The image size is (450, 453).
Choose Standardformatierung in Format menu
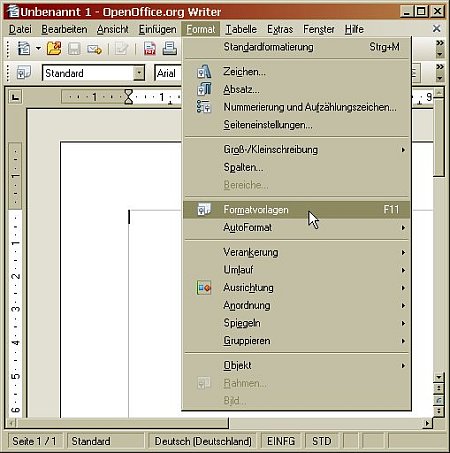pos(297,47)
